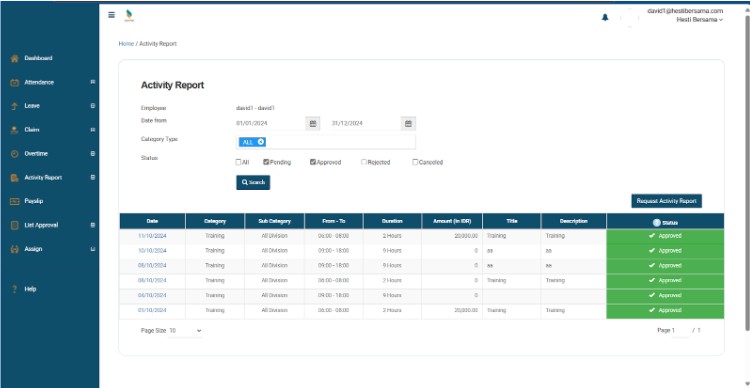This screenshot has width=750, height=388.
Task: Click the Amount (in IDR) column header
Action: pos(452,222)
